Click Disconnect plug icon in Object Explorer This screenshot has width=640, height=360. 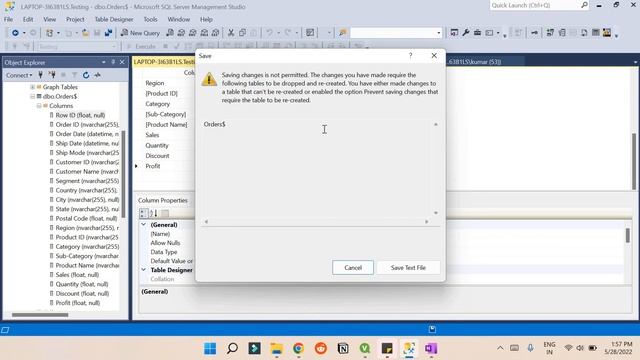point(52,75)
